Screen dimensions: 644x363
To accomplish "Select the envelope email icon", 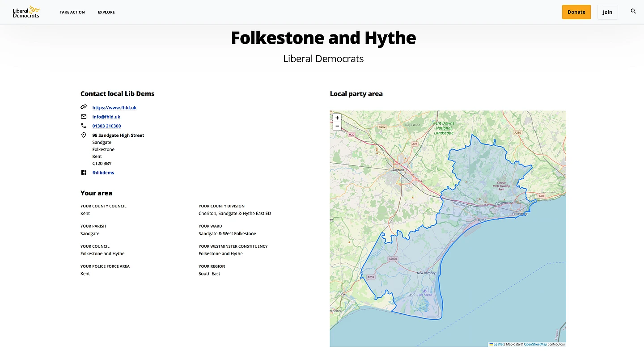I will point(84,116).
